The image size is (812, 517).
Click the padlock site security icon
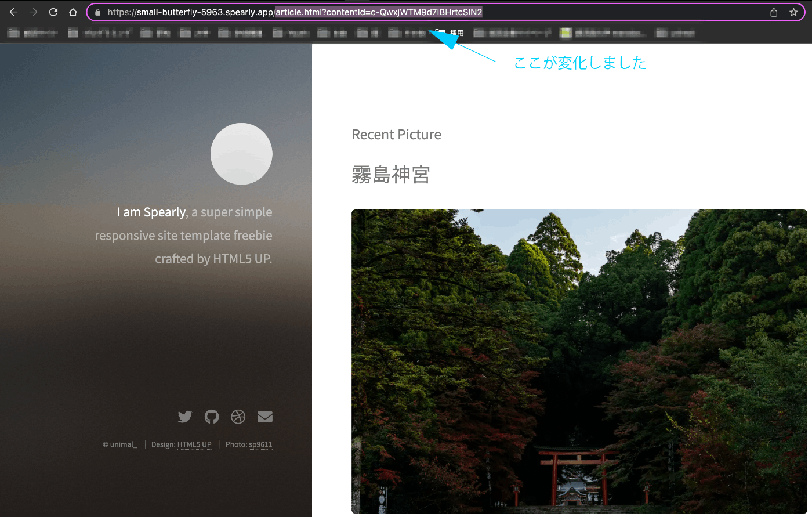pyautogui.click(x=97, y=12)
